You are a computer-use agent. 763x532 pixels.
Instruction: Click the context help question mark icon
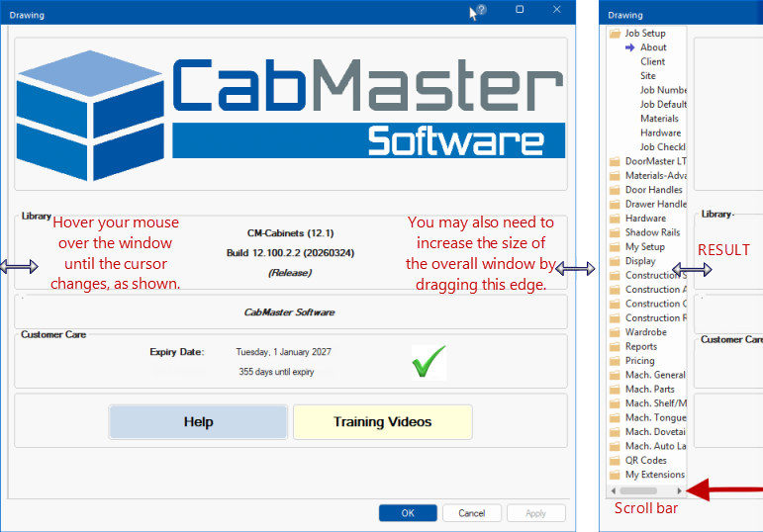click(x=479, y=11)
